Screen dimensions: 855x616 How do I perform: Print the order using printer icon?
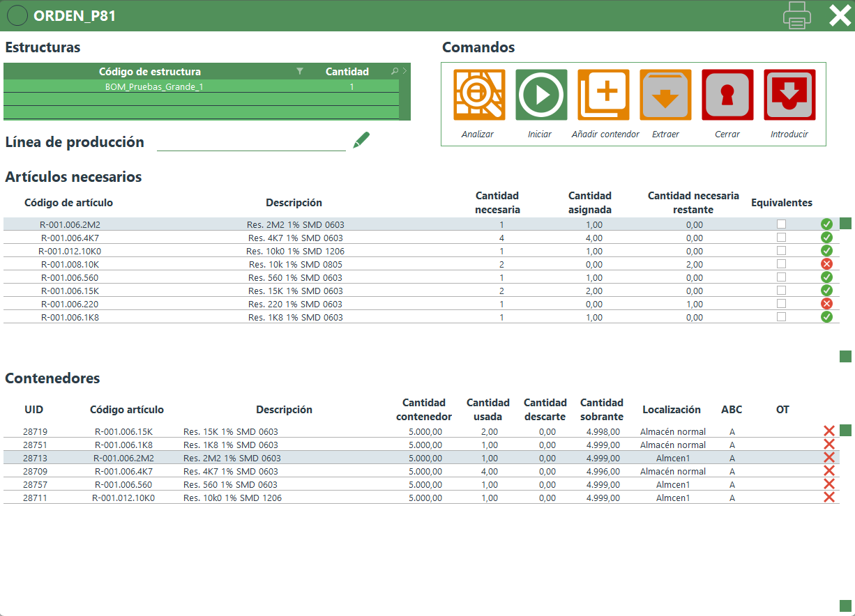(x=796, y=15)
